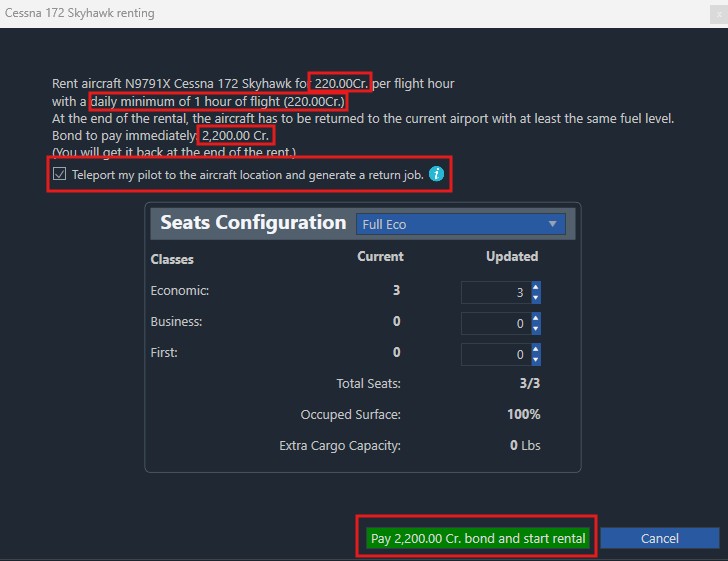
Task: Click the Economic updated seats input field
Action: (495, 293)
